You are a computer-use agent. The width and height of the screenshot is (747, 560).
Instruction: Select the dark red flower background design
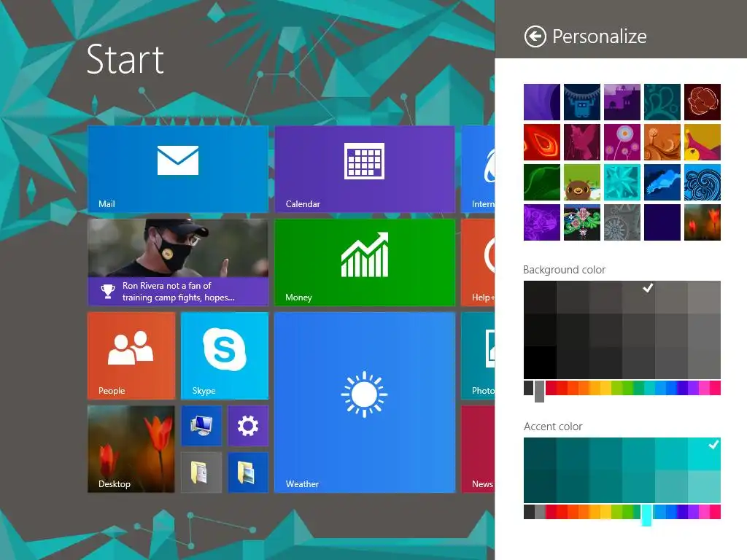point(703,102)
